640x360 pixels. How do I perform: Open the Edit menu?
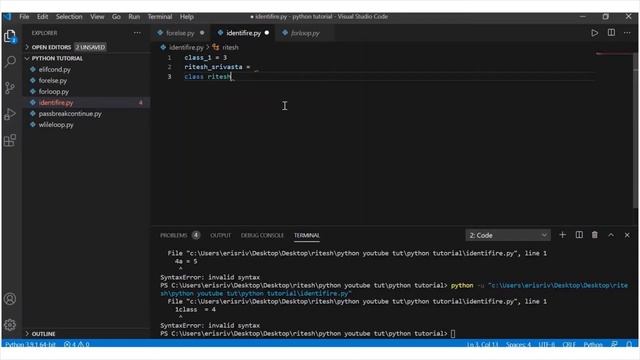click(x=42, y=17)
